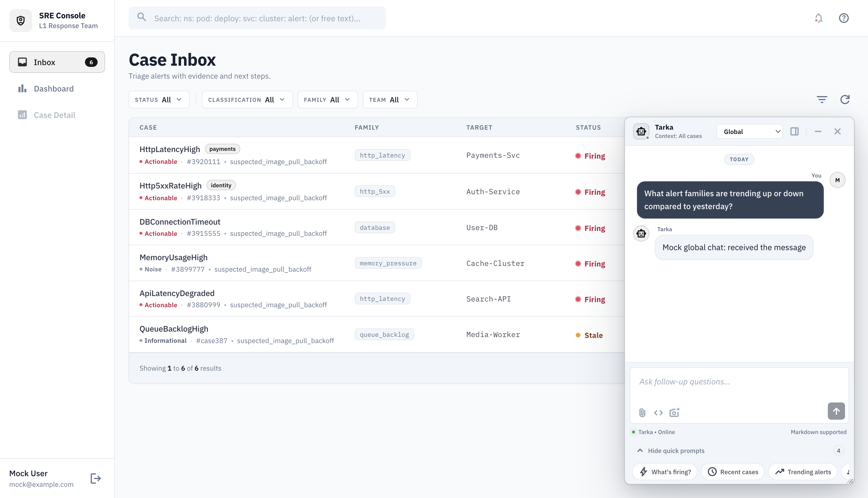Open the Team filter dropdown

(390, 100)
